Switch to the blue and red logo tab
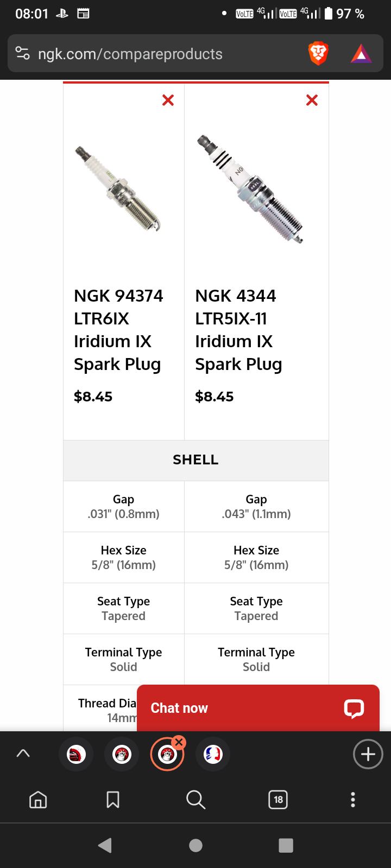 213,754
